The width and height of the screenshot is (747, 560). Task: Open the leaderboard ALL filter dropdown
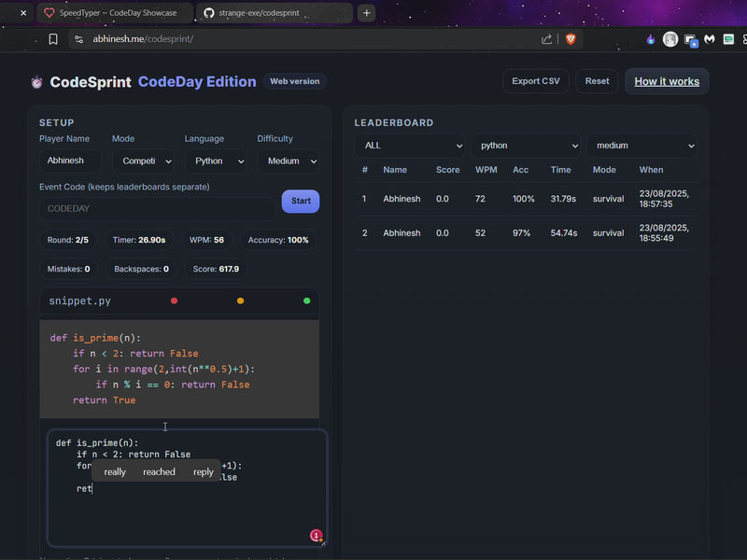(410, 146)
